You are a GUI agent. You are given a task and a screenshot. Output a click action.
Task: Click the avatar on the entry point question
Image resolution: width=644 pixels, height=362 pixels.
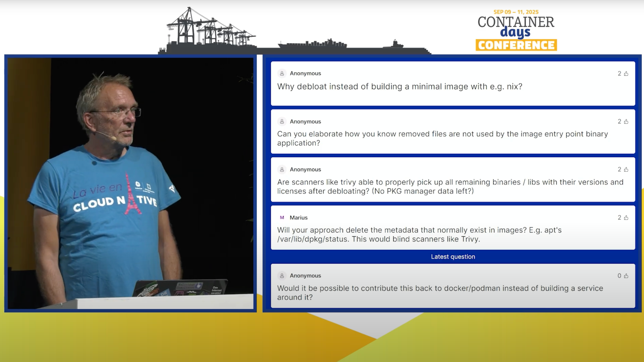[282, 121]
